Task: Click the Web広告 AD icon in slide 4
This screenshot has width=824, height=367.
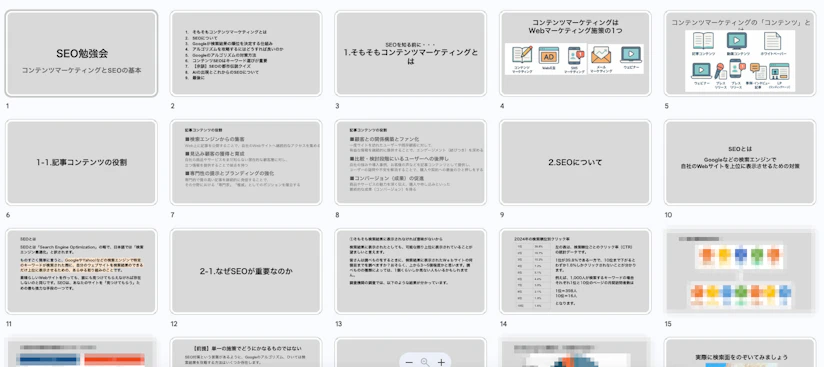Action: (x=548, y=56)
